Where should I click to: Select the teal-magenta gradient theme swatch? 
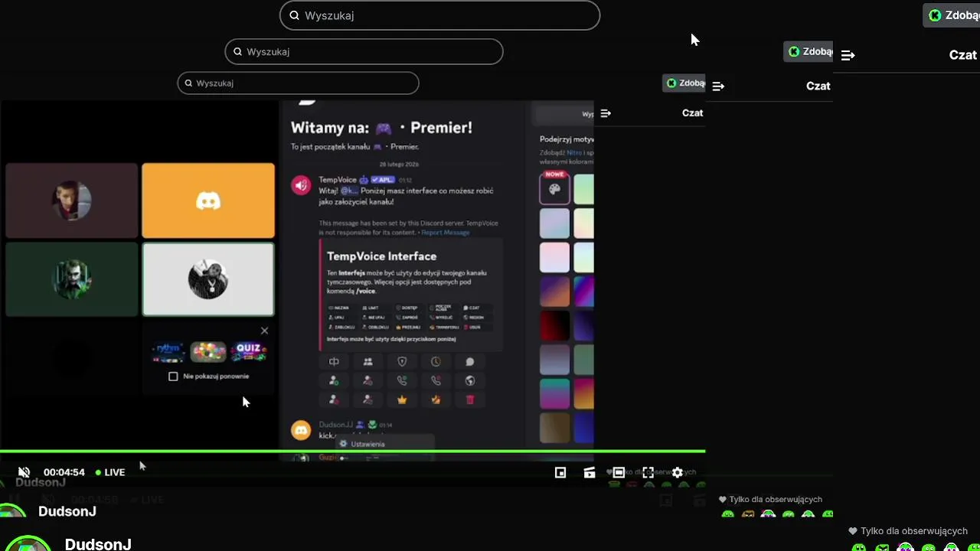554,393
